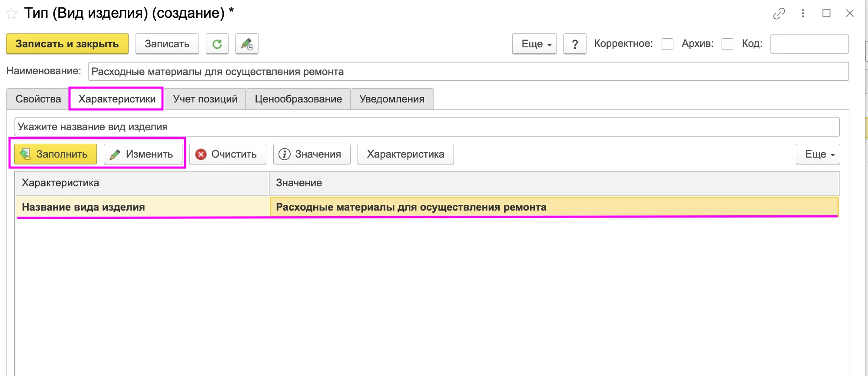
Task: Open the Значения info button
Action: 312,154
